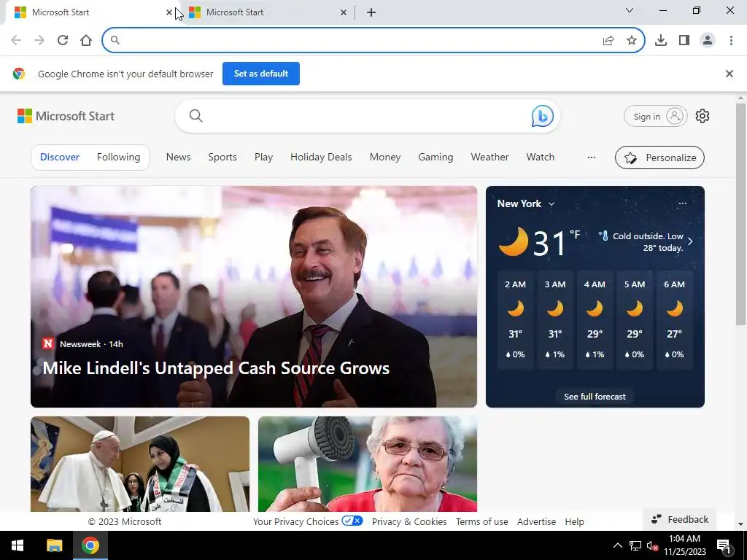Click the browser back arrow

coord(16,40)
